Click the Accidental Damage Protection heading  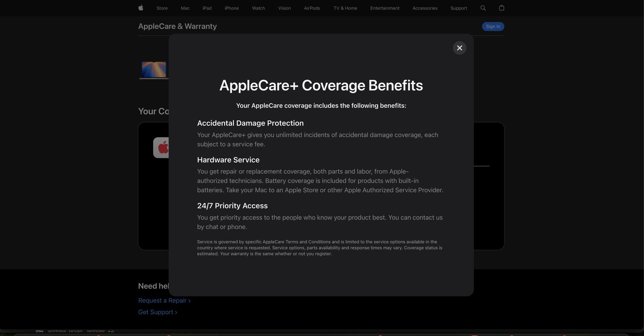click(x=250, y=123)
